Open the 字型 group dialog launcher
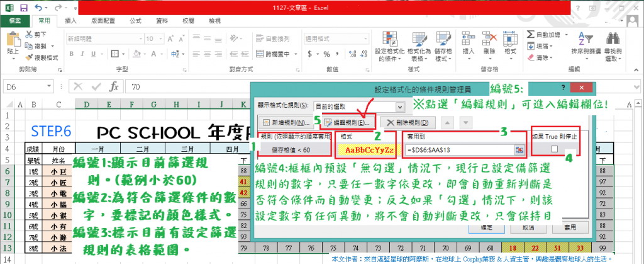Screen dimensions: 644x264 tap(184, 70)
